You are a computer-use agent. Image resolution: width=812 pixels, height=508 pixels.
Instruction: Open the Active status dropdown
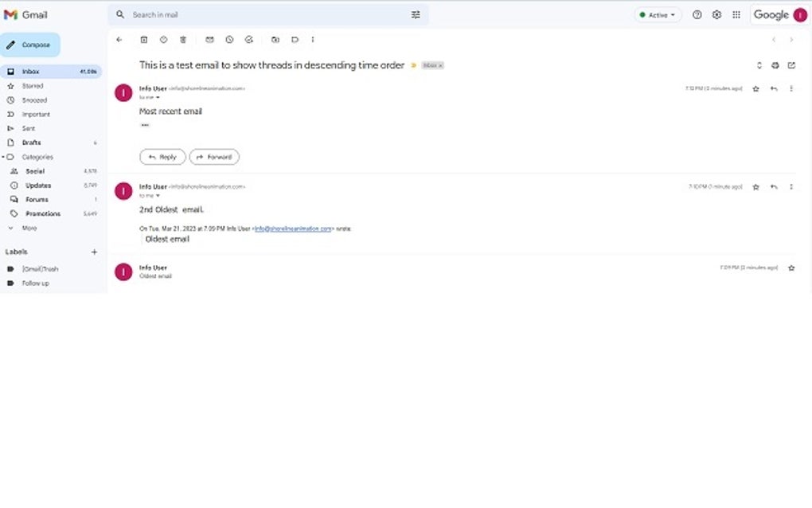pos(658,14)
